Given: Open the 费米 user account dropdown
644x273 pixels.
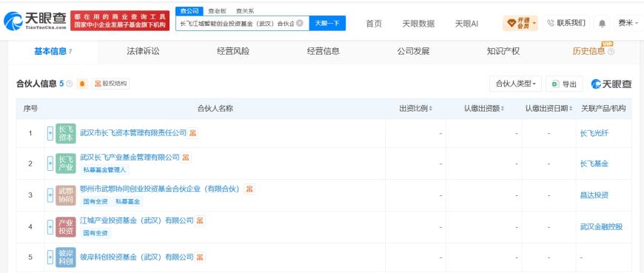Looking at the screenshot, I should [628, 24].
